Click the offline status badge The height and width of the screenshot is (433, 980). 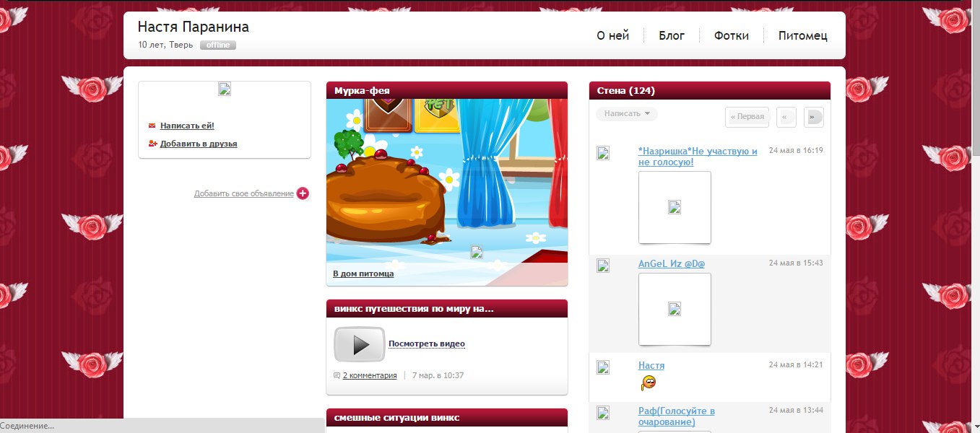(x=218, y=45)
